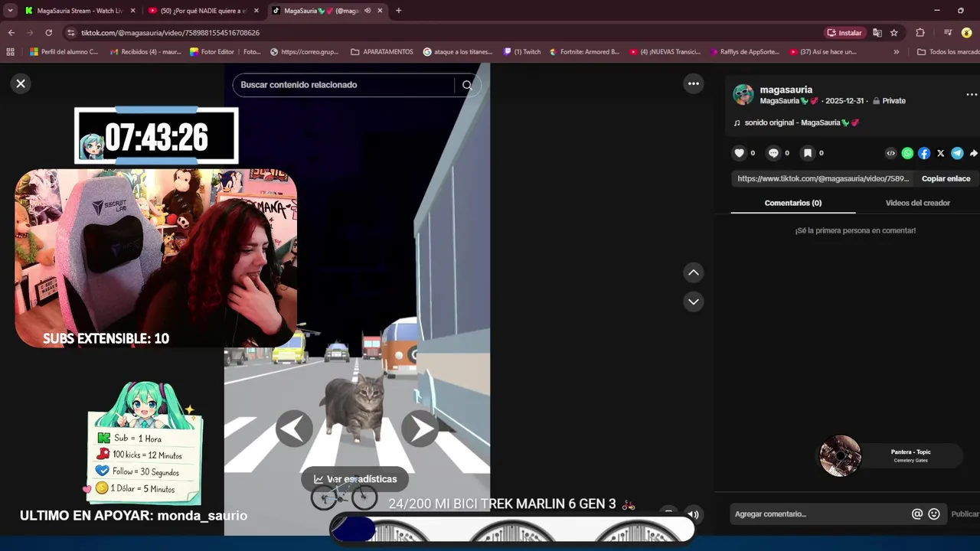Go back in browser history
Viewport: 980px width, 551px height.
point(11,33)
